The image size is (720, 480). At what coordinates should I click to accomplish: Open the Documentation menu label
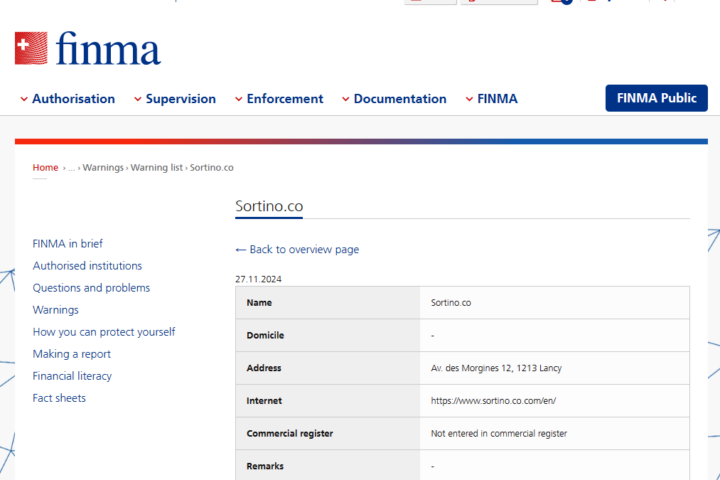400,99
